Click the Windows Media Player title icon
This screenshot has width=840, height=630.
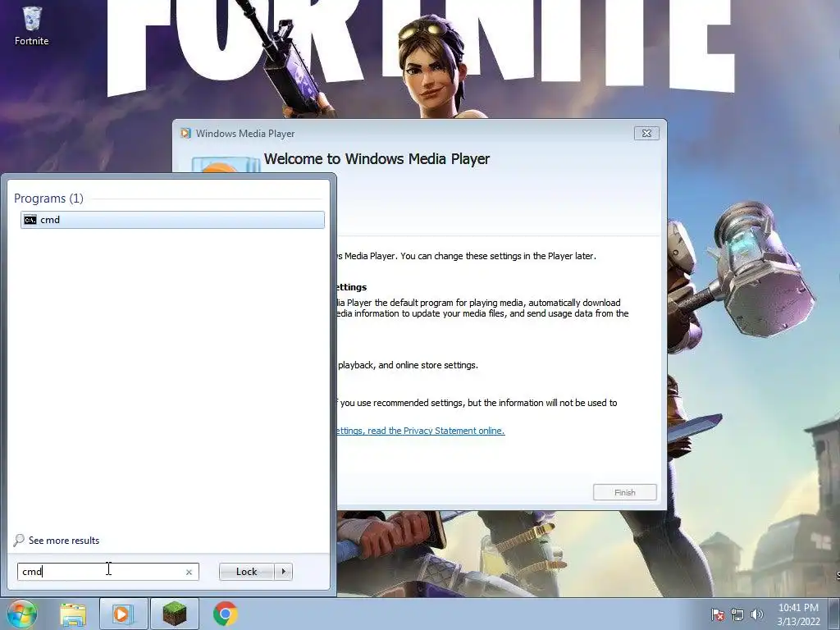[x=185, y=134]
